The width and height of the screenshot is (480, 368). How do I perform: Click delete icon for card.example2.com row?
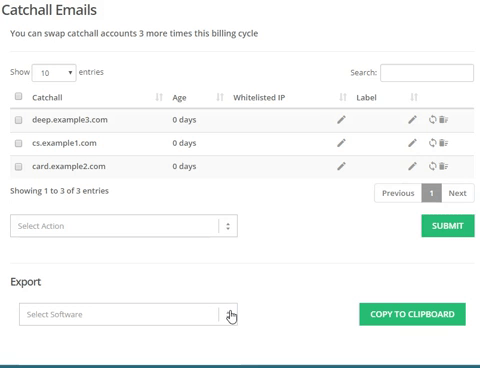443,166
